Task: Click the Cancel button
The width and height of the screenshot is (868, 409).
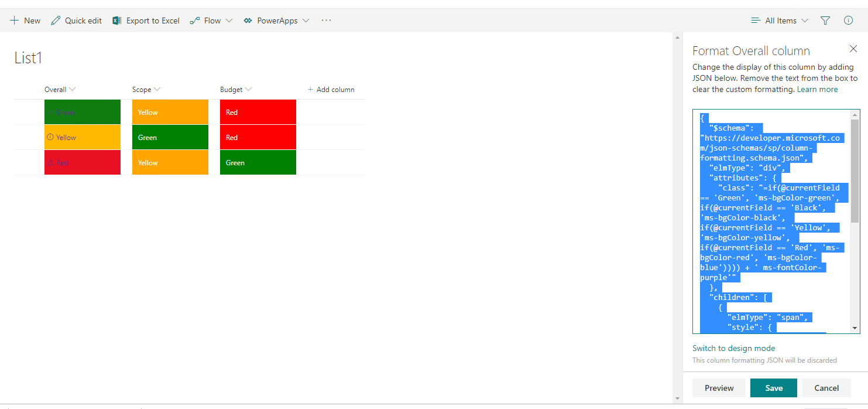Action: click(826, 388)
